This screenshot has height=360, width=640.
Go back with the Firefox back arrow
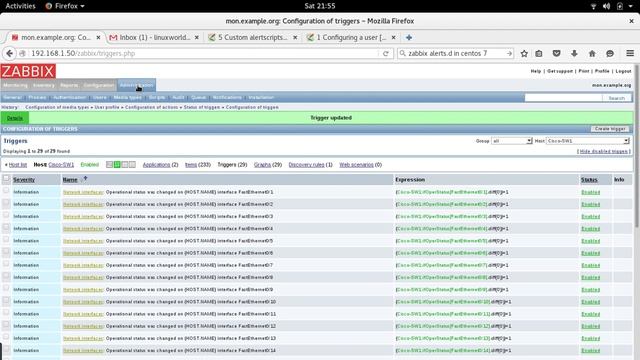click(9, 53)
